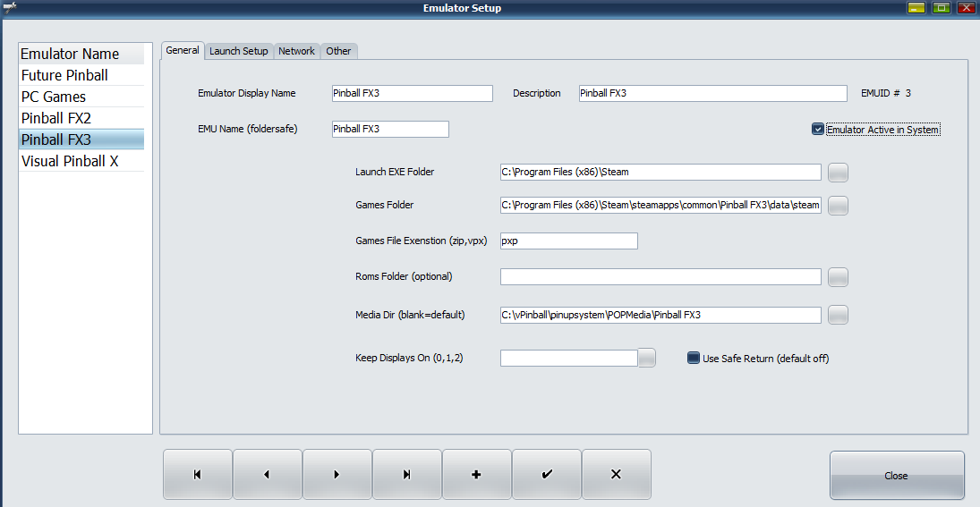This screenshot has height=507, width=980.
Task: Go to previous emulator record
Action: (267, 475)
